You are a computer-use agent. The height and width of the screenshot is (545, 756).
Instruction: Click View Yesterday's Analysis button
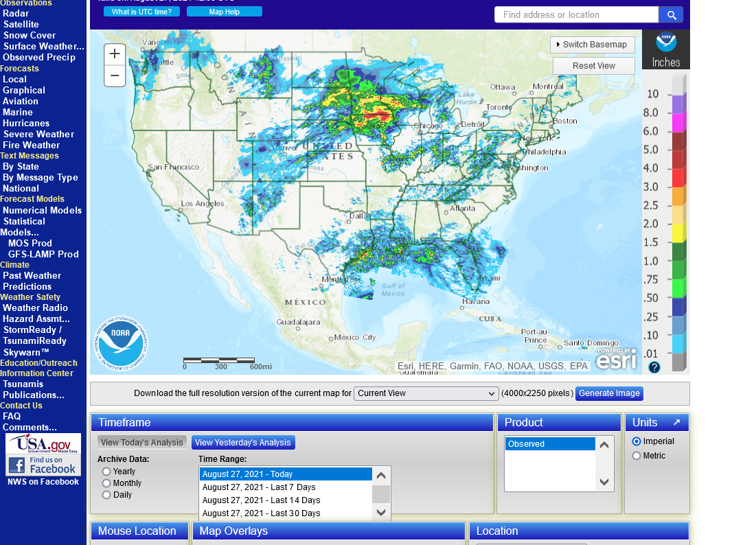point(243,442)
